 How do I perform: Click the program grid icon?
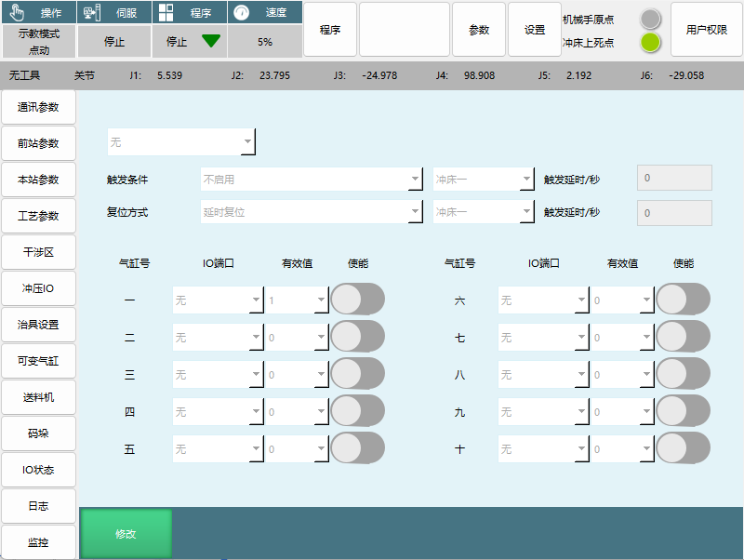(166, 13)
